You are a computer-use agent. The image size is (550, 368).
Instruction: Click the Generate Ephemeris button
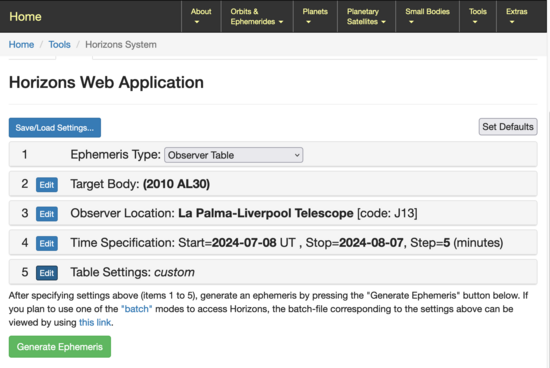coord(60,347)
